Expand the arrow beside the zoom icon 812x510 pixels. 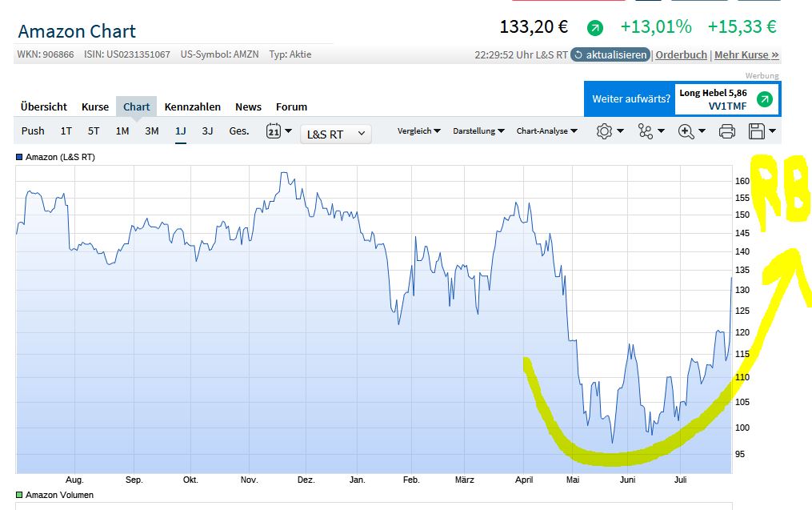point(702,131)
